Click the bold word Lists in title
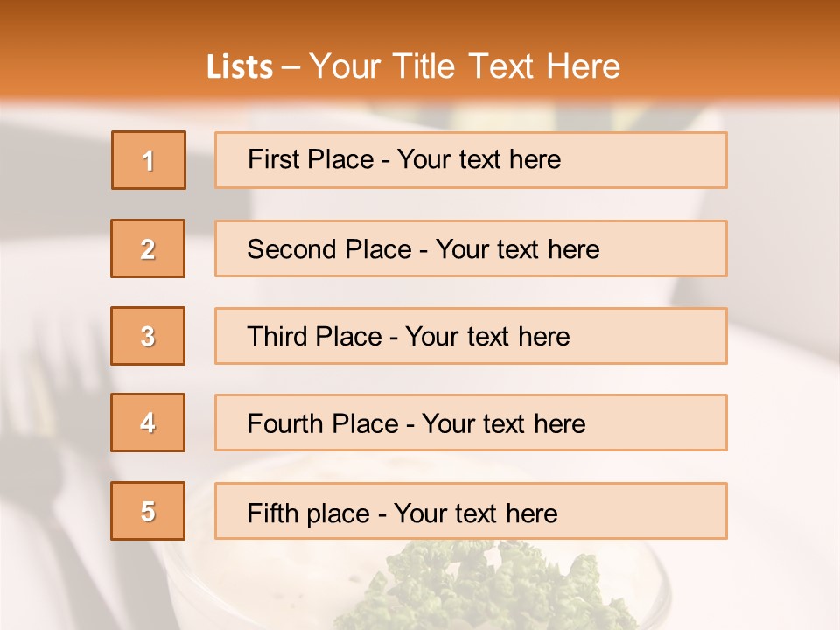This screenshot has height=630, width=840. pyautogui.click(x=240, y=67)
